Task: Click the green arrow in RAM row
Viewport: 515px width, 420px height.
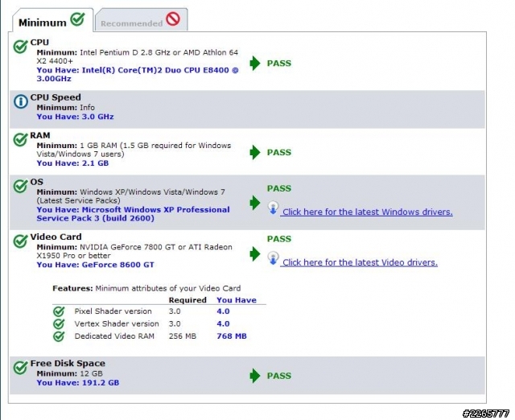Action: 255,152
